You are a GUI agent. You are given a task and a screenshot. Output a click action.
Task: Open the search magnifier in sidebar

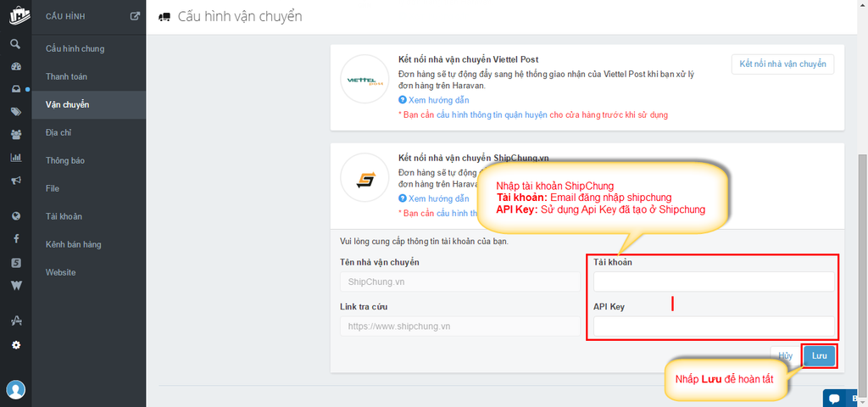[15, 44]
